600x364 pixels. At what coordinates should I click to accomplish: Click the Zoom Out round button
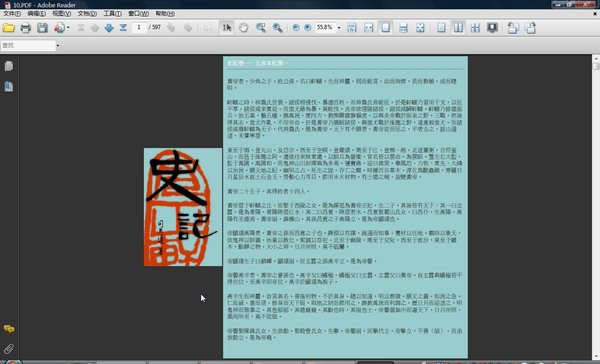[295, 28]
